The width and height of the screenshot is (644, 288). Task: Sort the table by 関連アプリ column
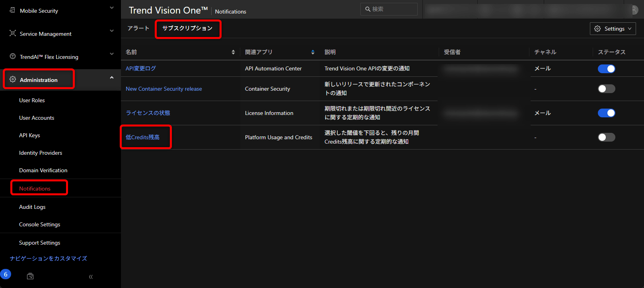[x=313, y=52]
